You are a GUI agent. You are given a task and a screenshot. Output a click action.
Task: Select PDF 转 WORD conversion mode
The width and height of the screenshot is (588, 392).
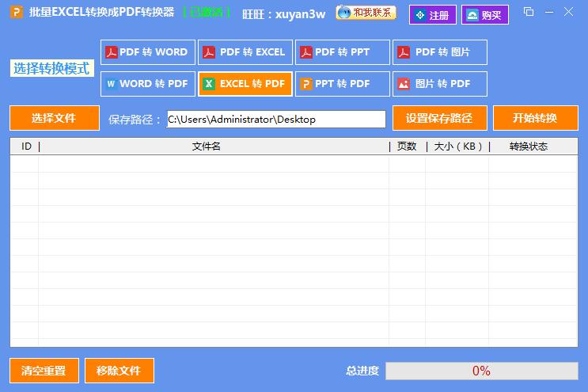pyautogui.click(x=148, y=52)
